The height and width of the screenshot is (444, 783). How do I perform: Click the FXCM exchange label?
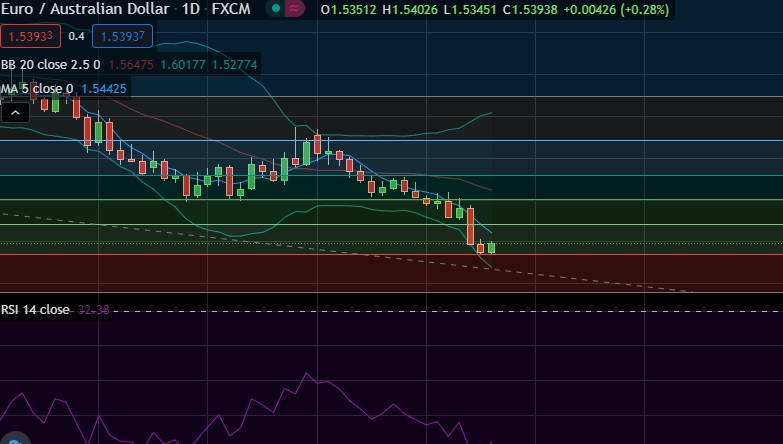click(231, 8)
